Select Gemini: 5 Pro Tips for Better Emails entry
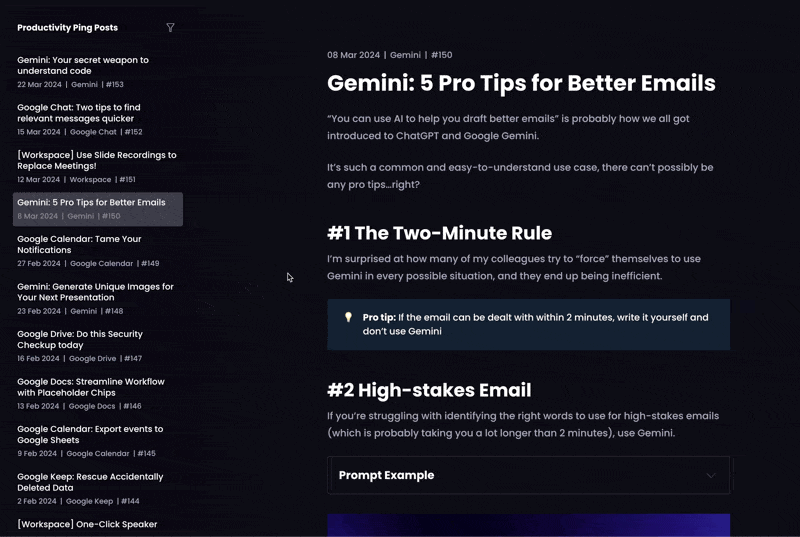The width and height of the screenshot is (800, 537). (98, 209)
